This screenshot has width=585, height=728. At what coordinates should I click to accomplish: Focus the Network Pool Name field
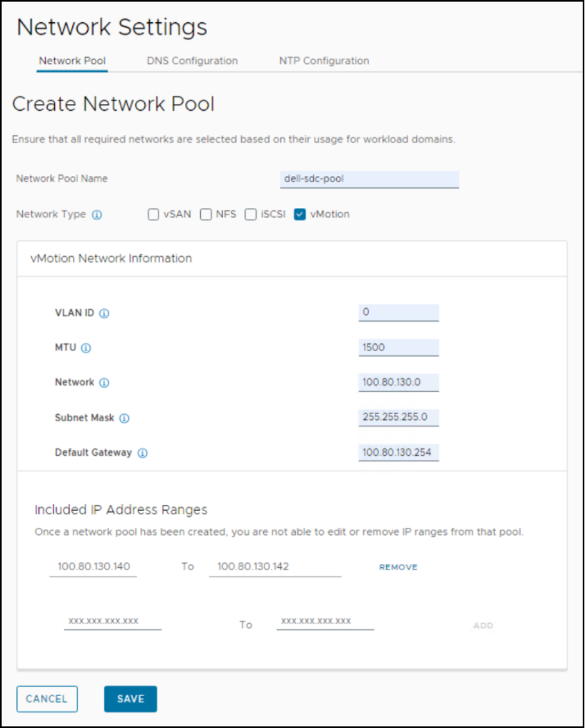click(370, 179)
